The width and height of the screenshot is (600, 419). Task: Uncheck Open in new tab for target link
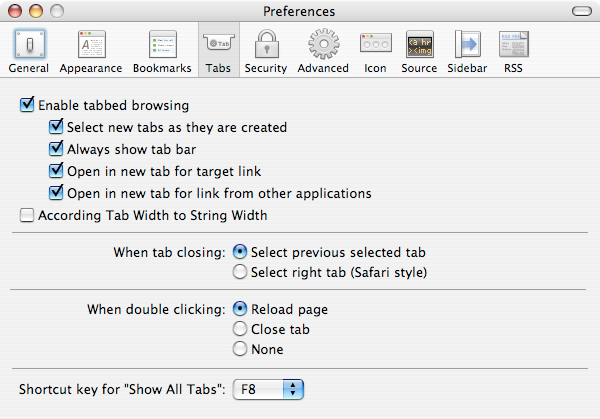point(56,171)
